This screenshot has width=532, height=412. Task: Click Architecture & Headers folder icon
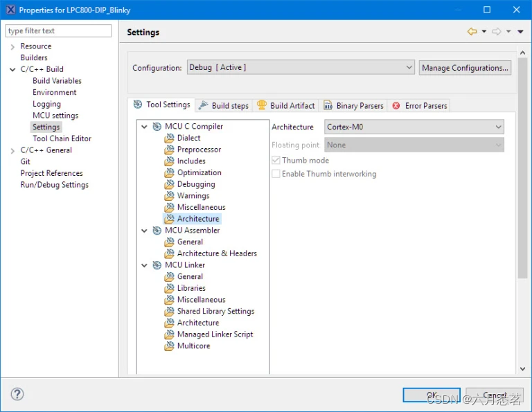169,253
